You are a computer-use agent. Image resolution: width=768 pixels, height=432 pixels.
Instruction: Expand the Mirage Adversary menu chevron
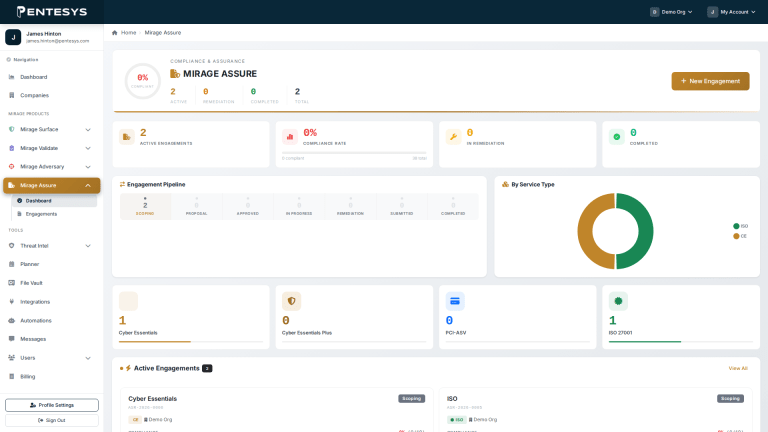(x=88, y=167)
